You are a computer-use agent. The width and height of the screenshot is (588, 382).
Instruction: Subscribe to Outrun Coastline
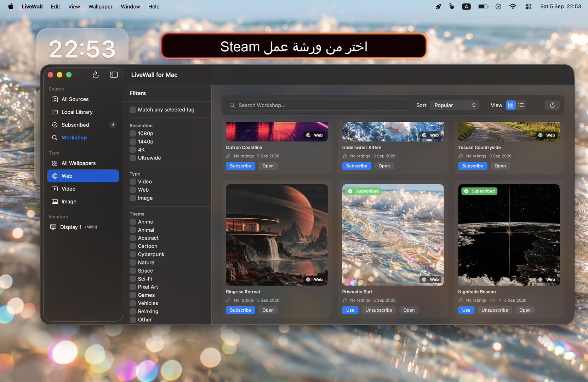click(x=240, y=166)
